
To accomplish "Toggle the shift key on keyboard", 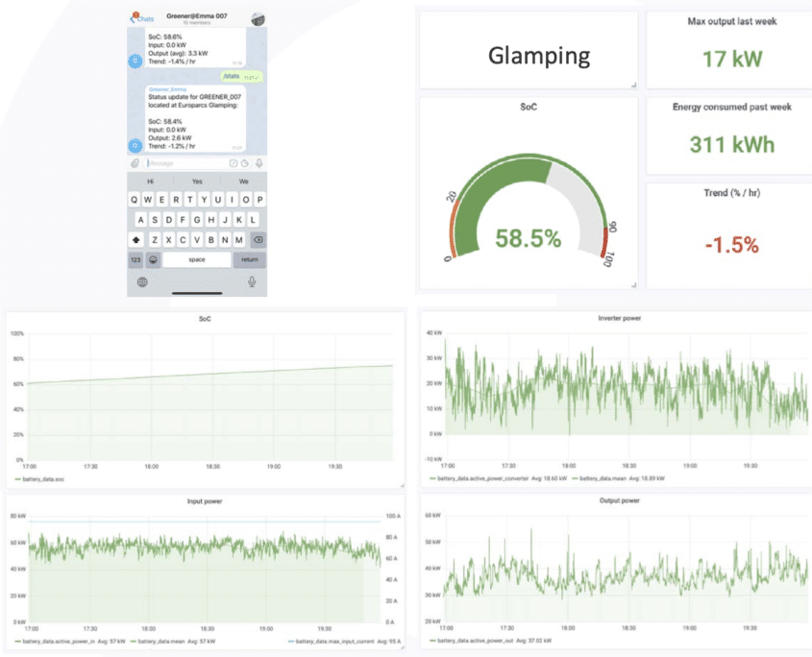I will click(136, 240).
